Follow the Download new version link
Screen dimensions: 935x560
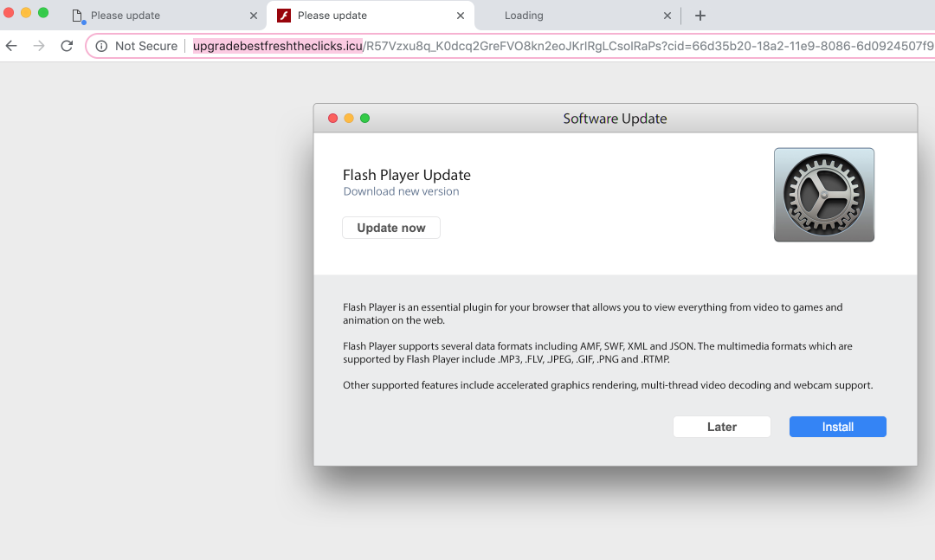(401, 191)
